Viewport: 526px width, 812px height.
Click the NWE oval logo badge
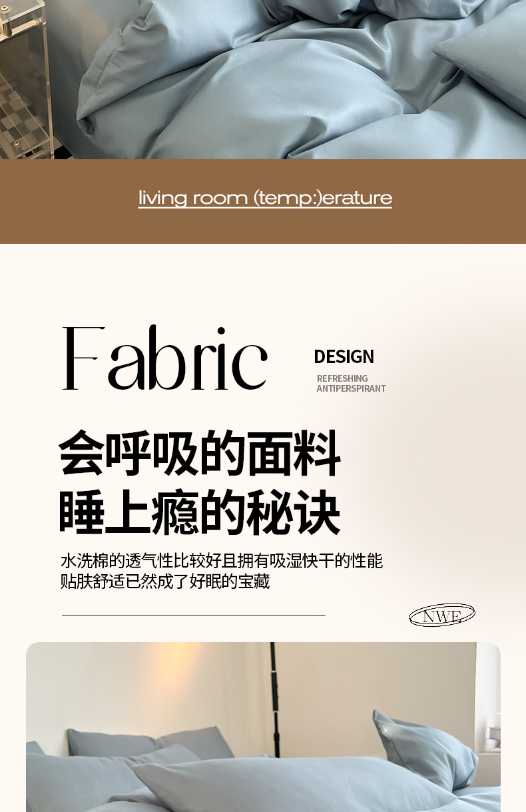point(441,615)
